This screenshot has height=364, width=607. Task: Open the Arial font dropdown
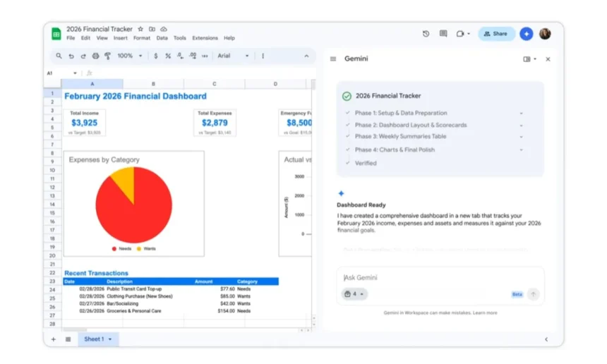tap(233, 56)
